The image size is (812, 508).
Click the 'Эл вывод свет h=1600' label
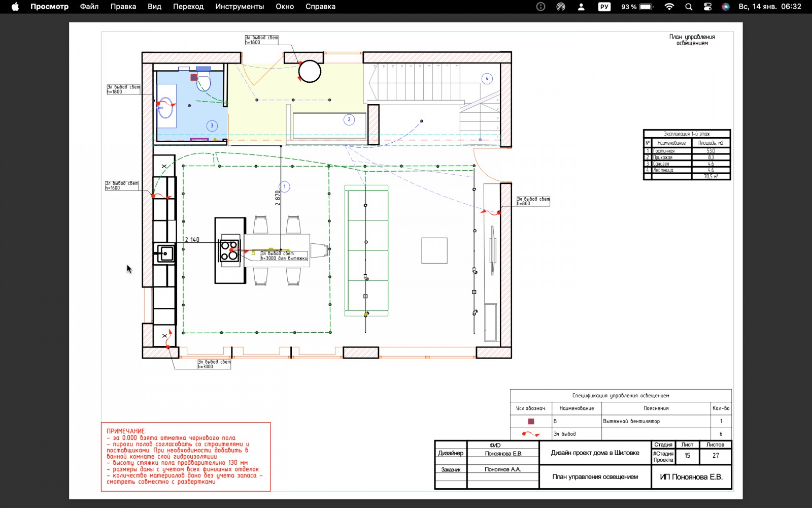click(122, 185)
